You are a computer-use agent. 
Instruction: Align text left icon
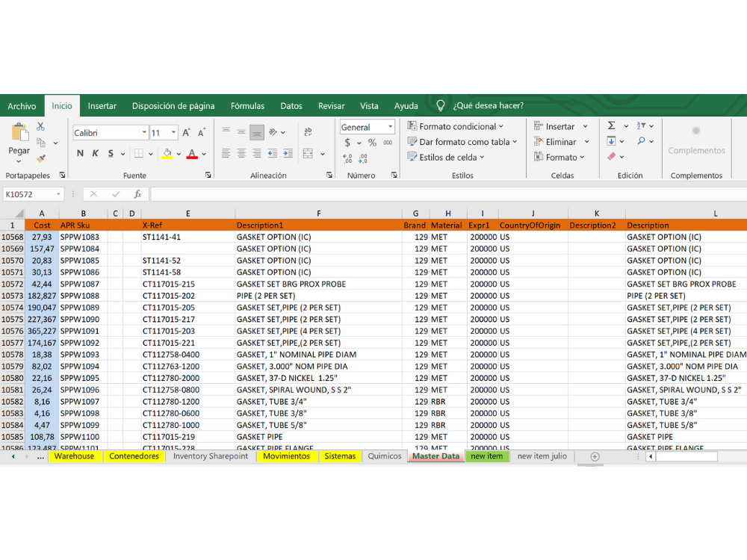tap(226, 153)
